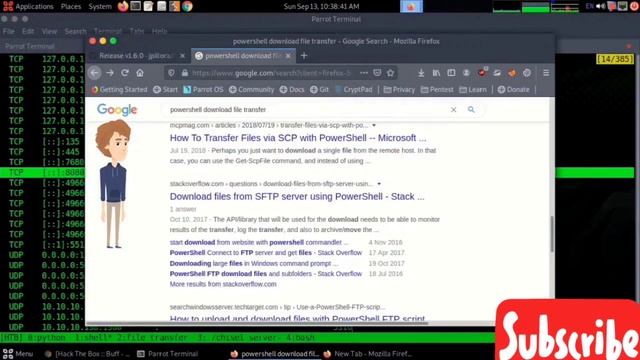Open the tracking protection shield icon
This screenshot has width=640, height=360.
pyautogui.click(x=171, y=73)
